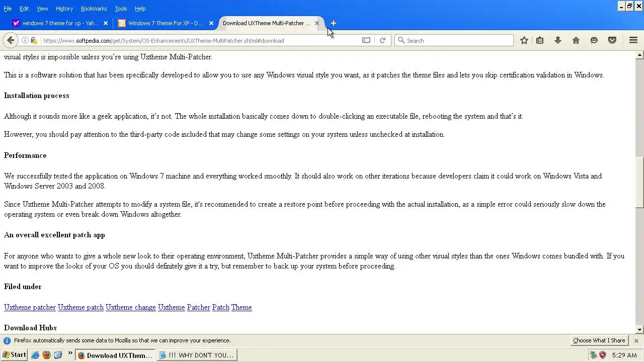Open network tray icon near the clock
The image size is (644, 362).
[x=593, y=355]
